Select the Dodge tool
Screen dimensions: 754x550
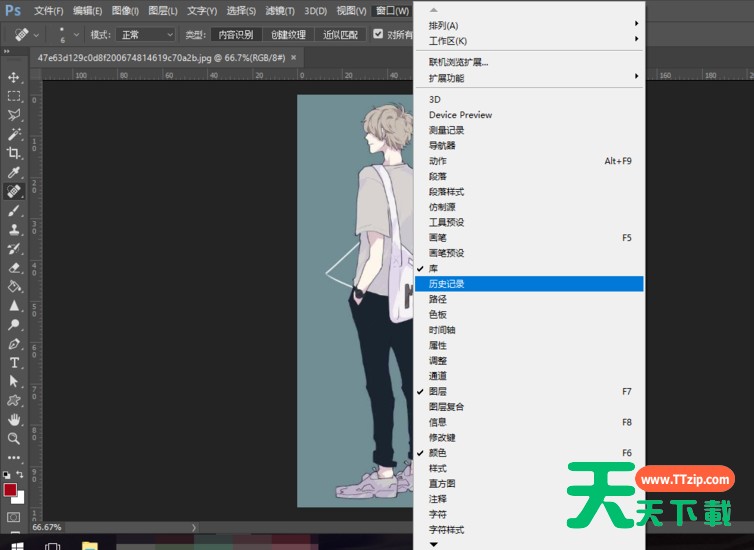coord(14,325)
